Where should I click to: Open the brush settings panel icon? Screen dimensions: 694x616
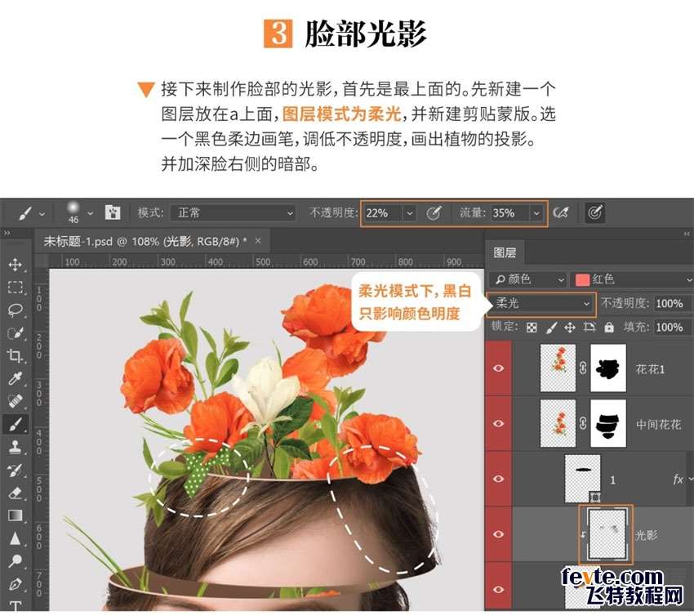[x=113, y=212]
